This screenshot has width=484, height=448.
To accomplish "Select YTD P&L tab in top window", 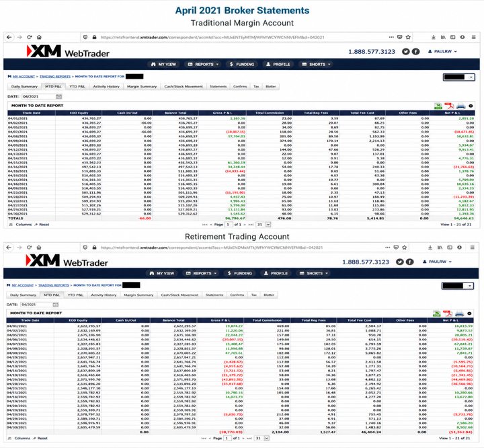I will 77,87.
